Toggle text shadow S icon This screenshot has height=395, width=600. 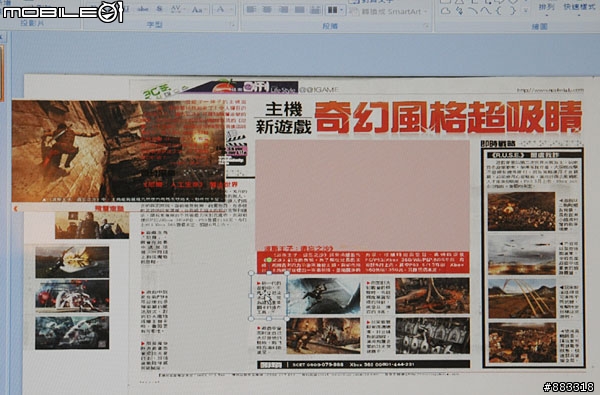click(160, 9)
